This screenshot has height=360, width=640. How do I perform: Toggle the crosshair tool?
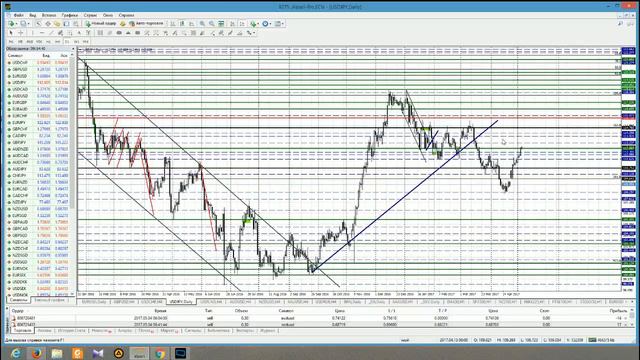20,33
